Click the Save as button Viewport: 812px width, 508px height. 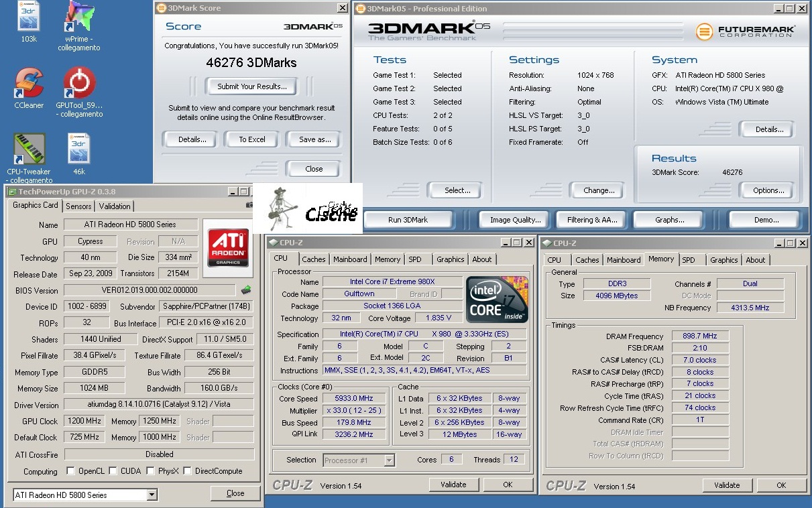point(315,139)
